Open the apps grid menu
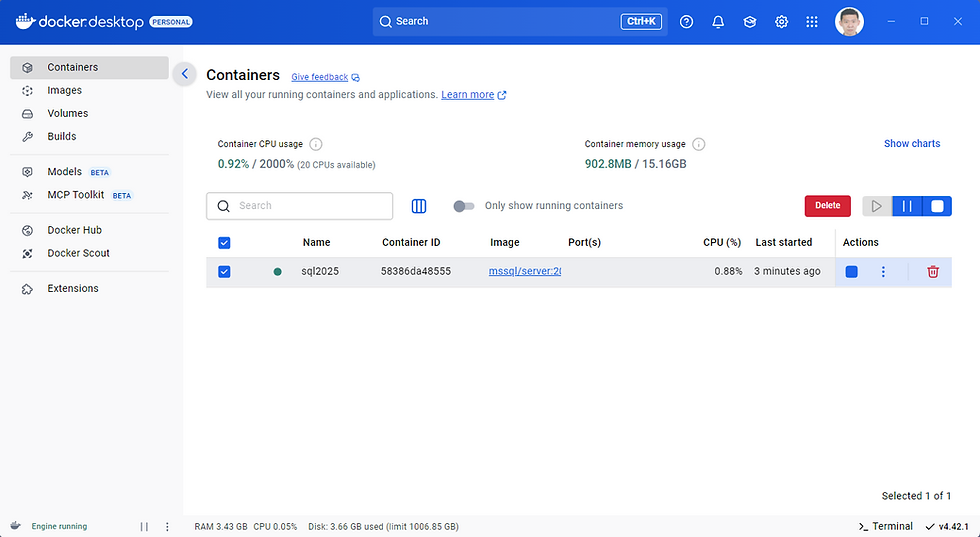The width and height of the screenshot is (980, 537). pyautogui.click(x=812, y=22)
